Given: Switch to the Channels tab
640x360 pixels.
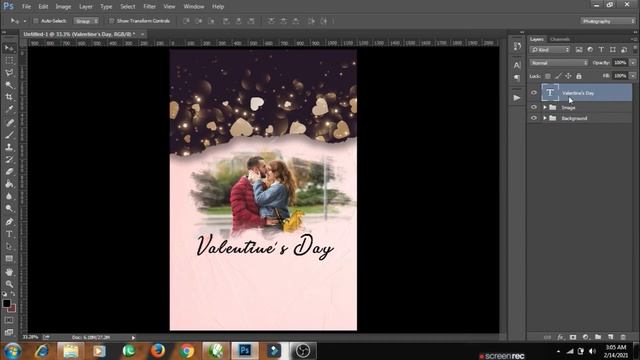Looking at the screenshot, I should (x=560, y=40).
